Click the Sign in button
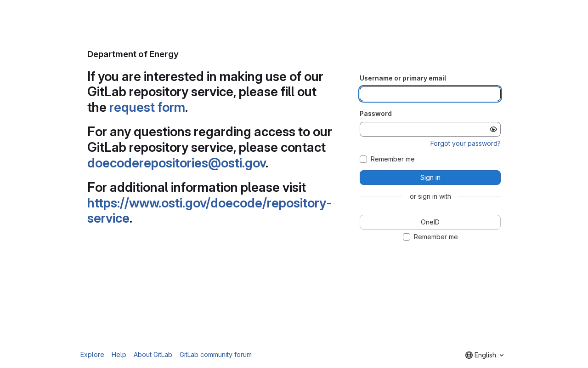The image size is (588, 368). [x=430, y=178]
